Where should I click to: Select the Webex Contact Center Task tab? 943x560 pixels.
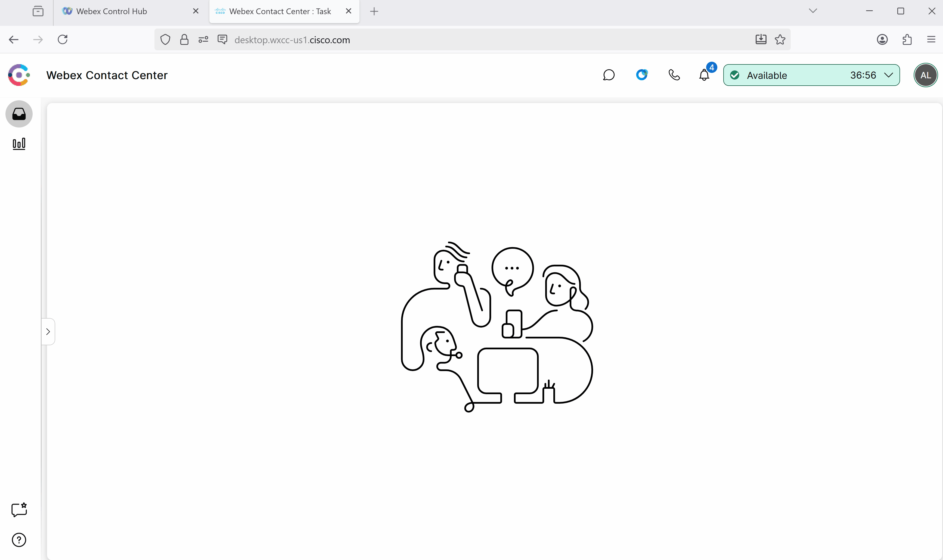pyautogui.click(x=280, y=11)
